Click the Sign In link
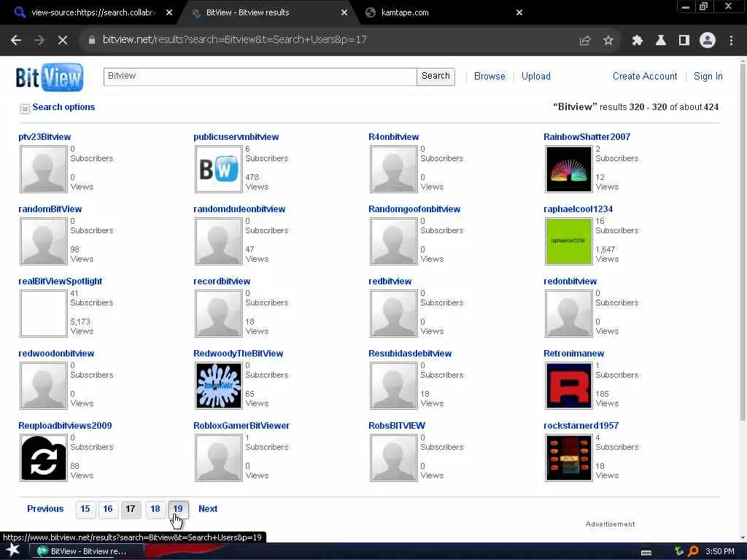The image size is (747, 560). coord(708,76)
